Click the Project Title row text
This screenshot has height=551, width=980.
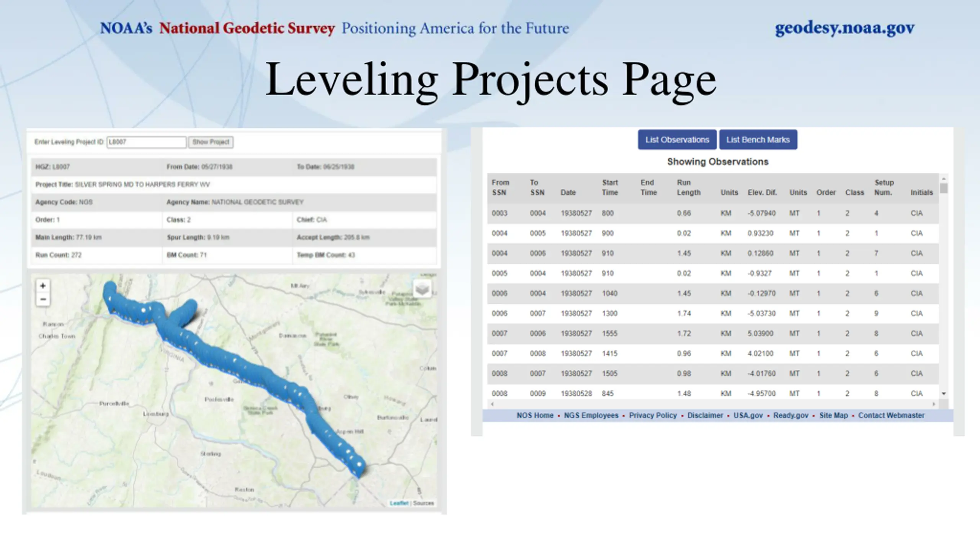pos(122,184)
